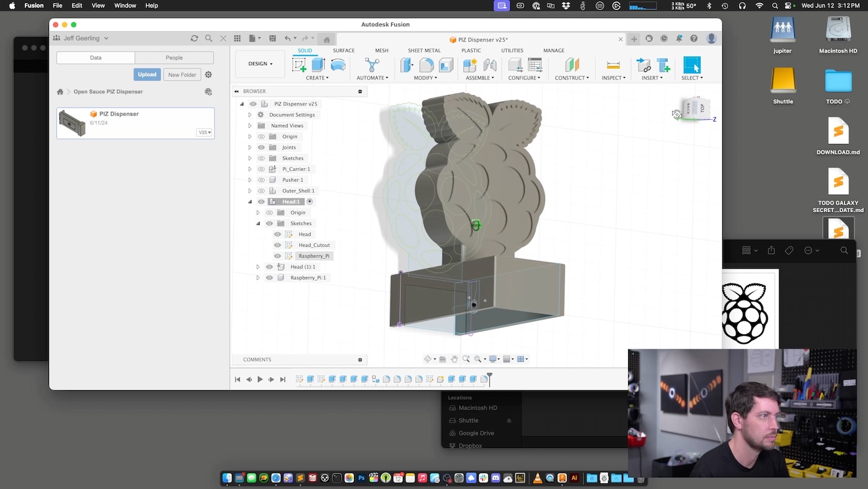Open the Notifications bell icon
Screen dimensions: 868x489
point(679,38)
